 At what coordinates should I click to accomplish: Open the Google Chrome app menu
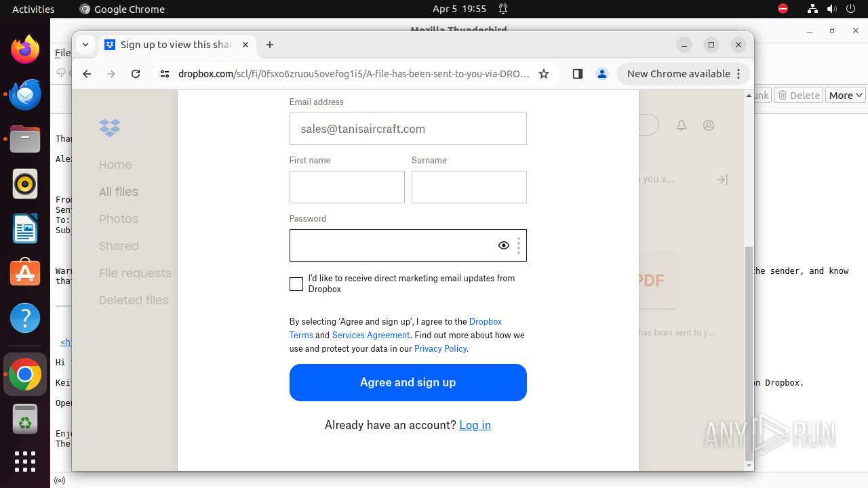(x=122, y=9)
